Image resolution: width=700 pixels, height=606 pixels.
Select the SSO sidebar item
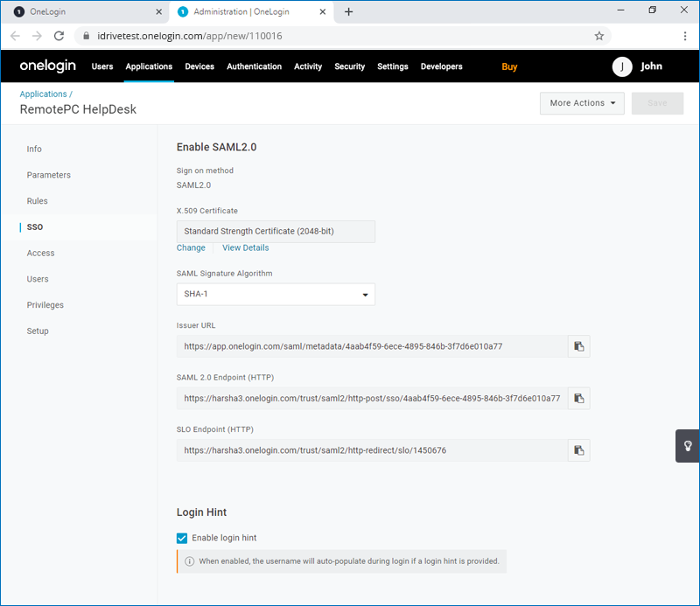(x=35, y=226)
